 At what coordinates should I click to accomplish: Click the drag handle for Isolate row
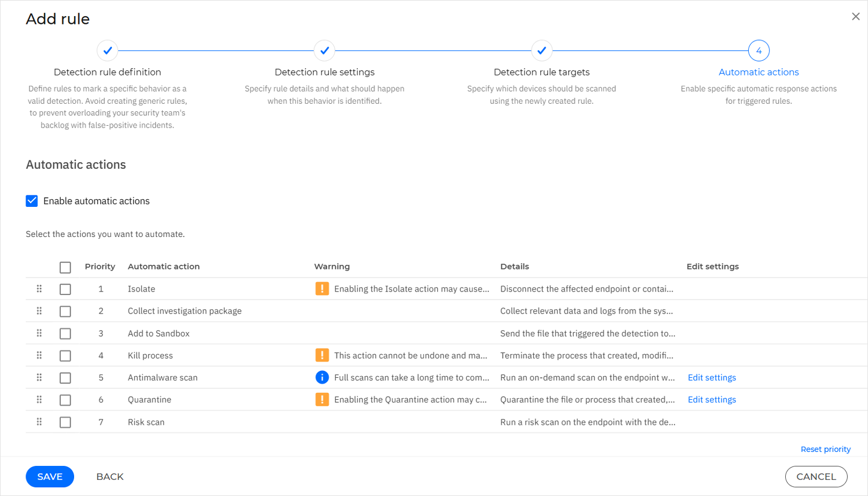[x=39, y=289]
